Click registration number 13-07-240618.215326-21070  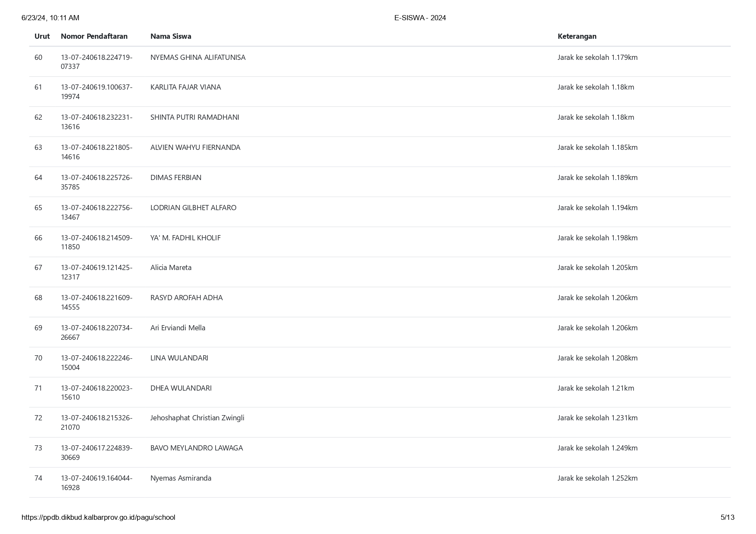pyautogui.click(x=97, y=422)
